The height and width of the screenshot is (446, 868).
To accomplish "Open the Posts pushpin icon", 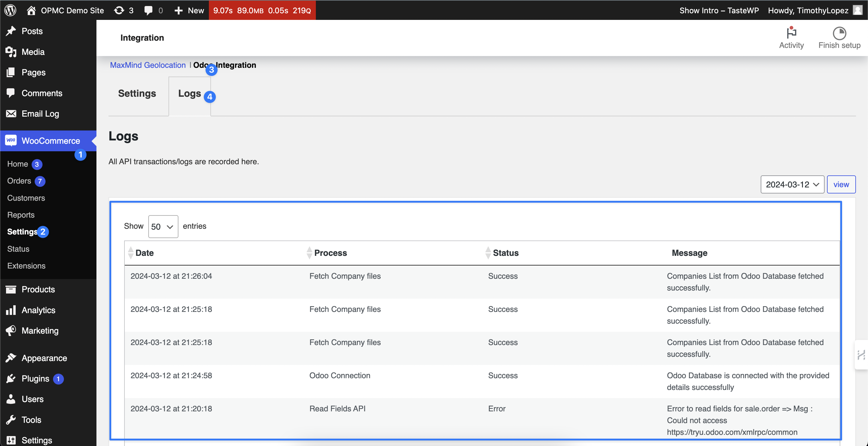I will (x=11, y=31).
